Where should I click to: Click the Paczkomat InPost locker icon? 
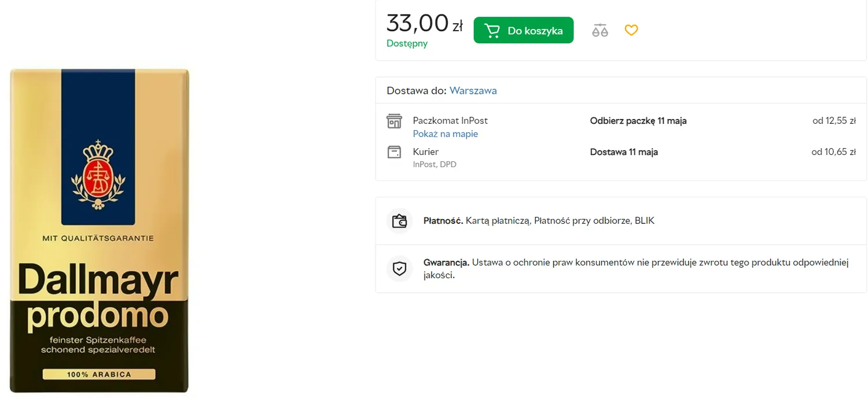(394, 121)
